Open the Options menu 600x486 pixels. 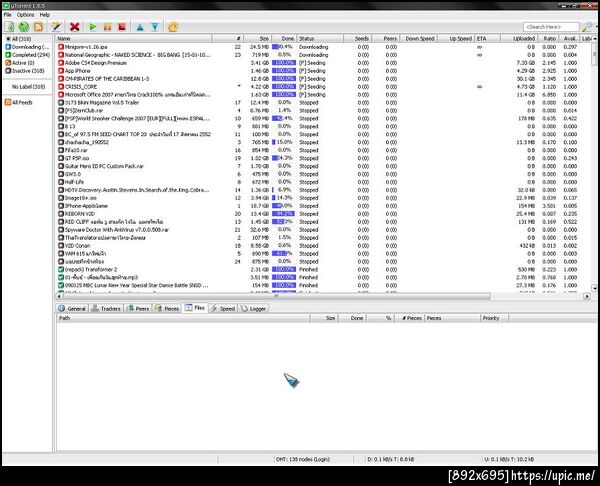pos(26,15)
